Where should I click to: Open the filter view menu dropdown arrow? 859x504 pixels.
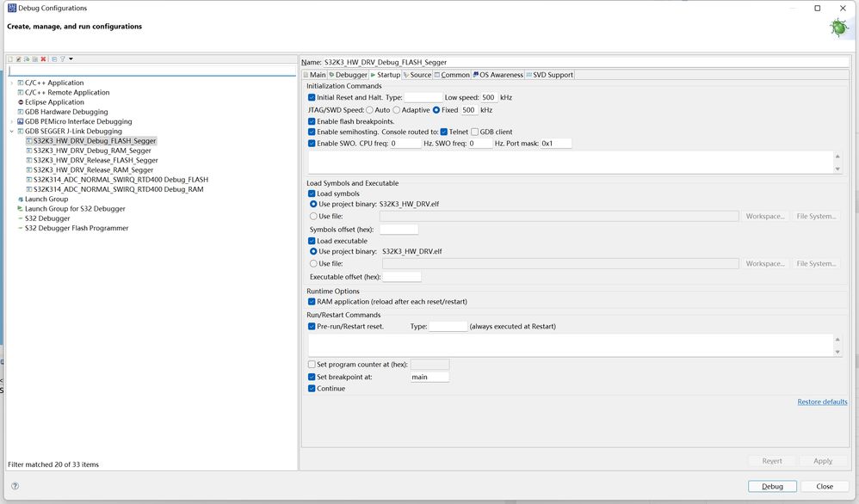point(71,59)
